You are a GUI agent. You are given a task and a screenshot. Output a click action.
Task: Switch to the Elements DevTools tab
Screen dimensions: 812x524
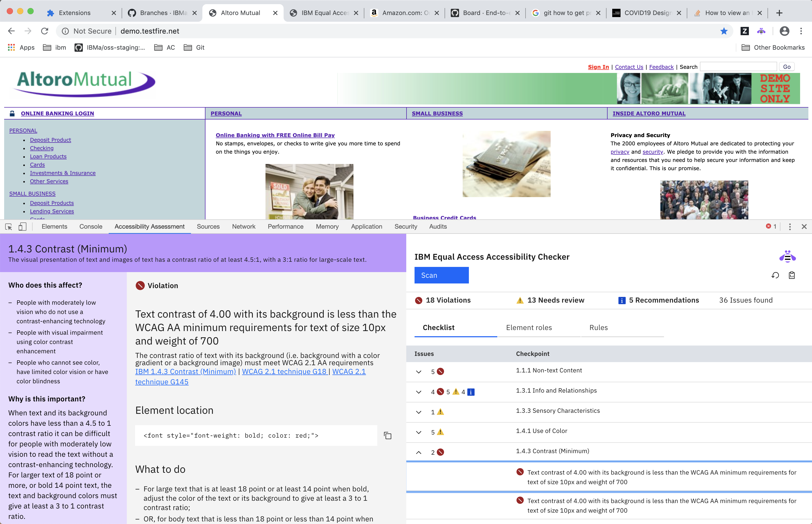point(54,227)
